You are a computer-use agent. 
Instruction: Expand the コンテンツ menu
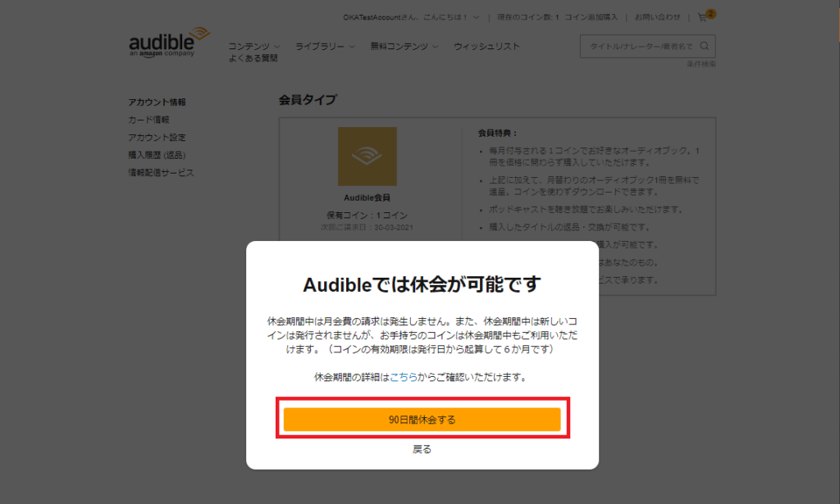pyautogui.click(x=254, y=47)
